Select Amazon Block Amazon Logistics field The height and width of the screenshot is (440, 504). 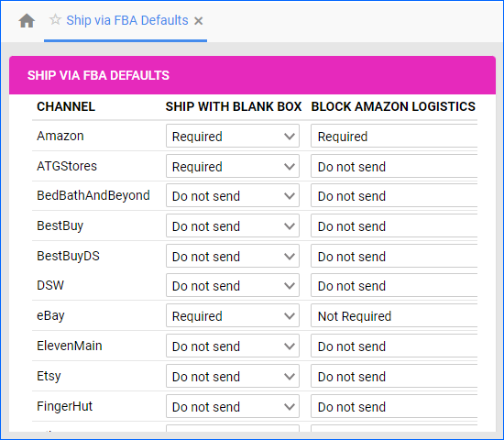394,136
